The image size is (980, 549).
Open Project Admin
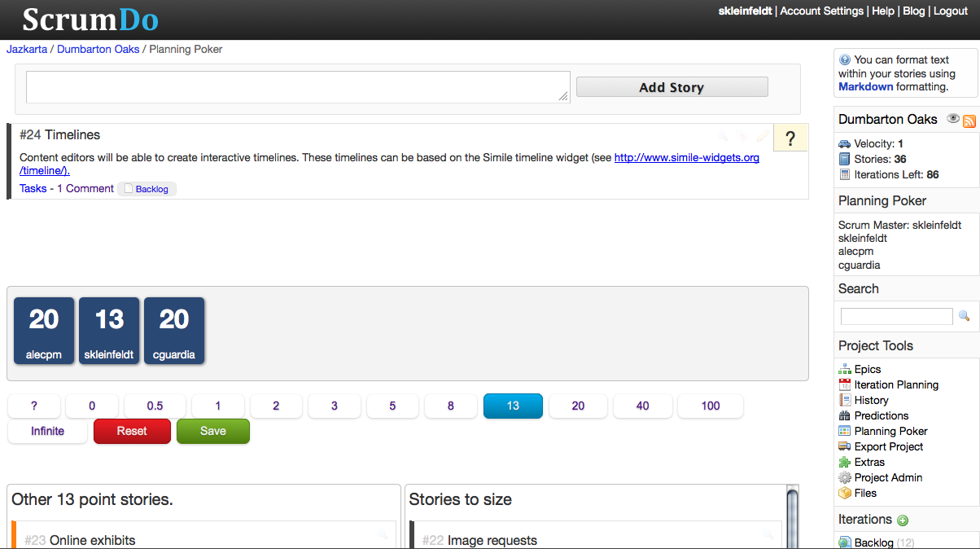coord(886,477)
